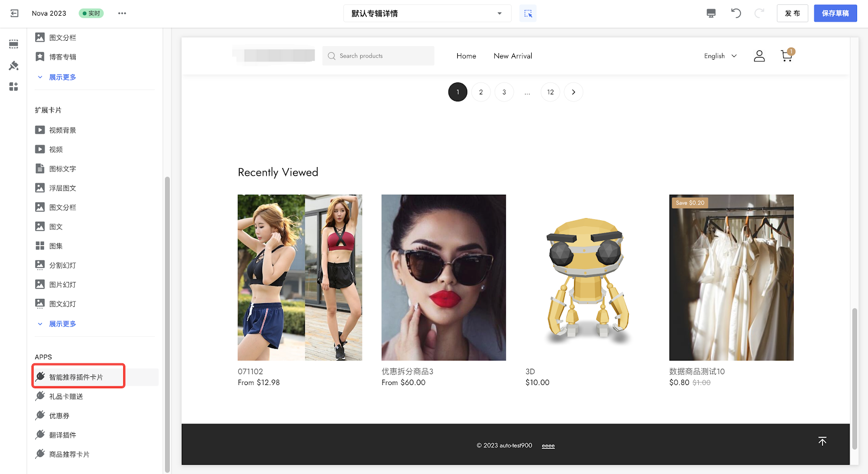Click the blurred store logo in header

(x=275, y=55)
